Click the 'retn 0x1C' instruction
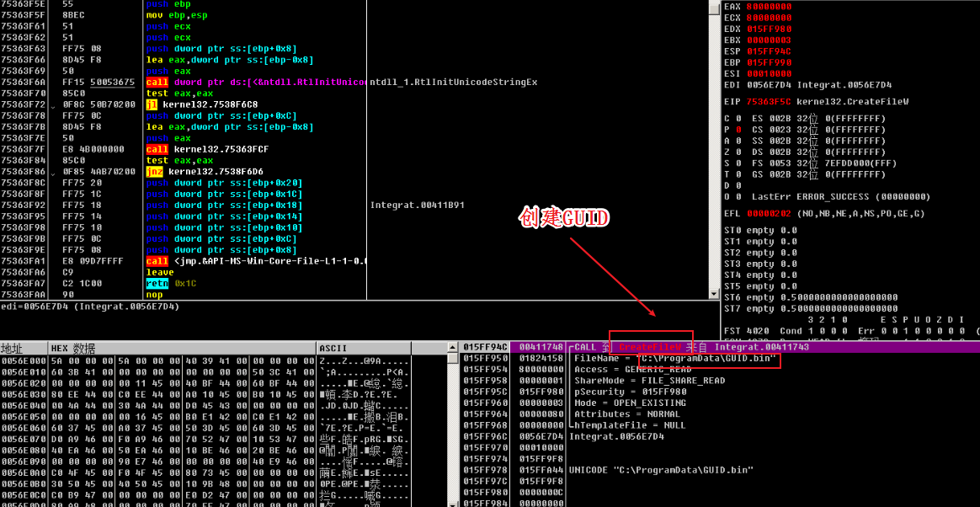This screenshot has width=980, height=507. pos(172,283)
